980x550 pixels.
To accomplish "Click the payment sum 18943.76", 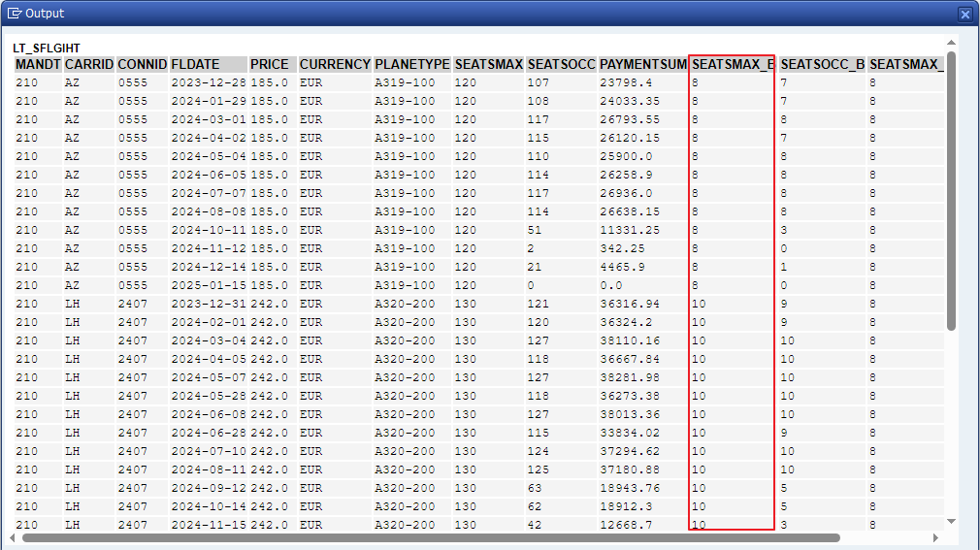I will click(x=630, y=488).
